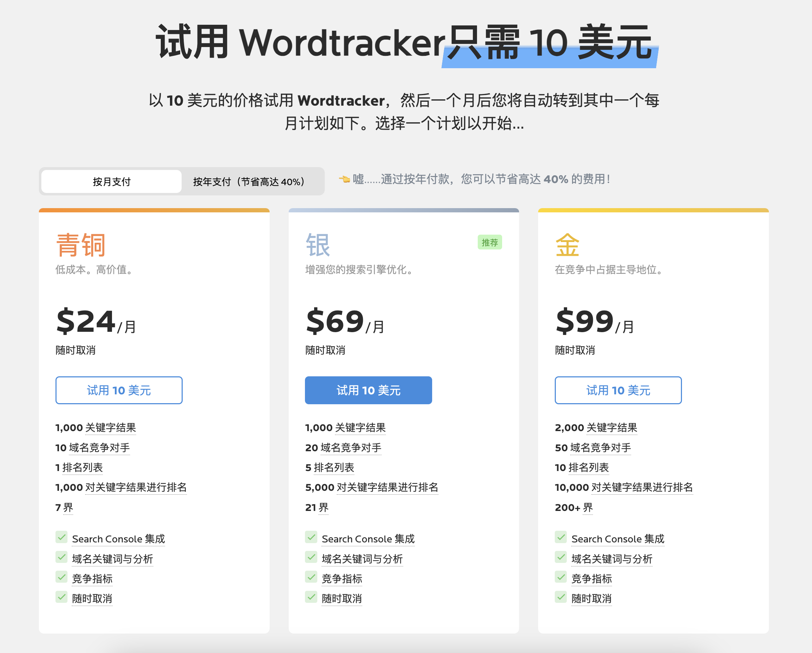The height and width of the screenshot is (653, 812).
Task: Click 金 随时取消 feature checkmark icon
Action: [x=561, y=597]
